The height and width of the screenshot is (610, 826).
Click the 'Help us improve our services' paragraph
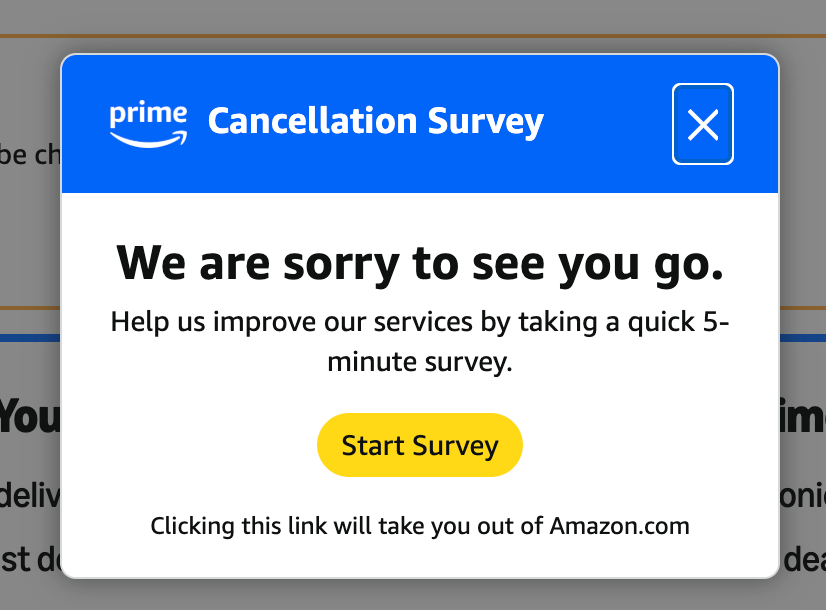pyautogui.click(x=420, y=342)
